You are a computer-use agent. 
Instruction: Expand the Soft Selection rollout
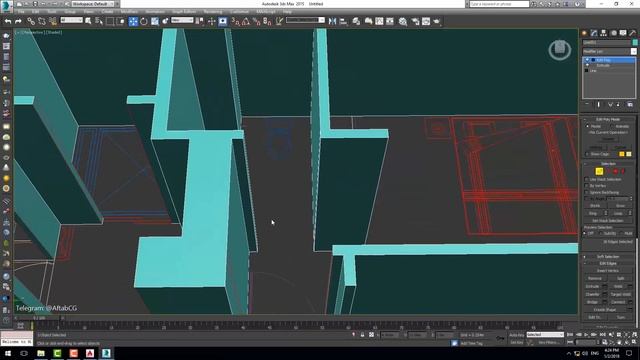tap(608, 256)
